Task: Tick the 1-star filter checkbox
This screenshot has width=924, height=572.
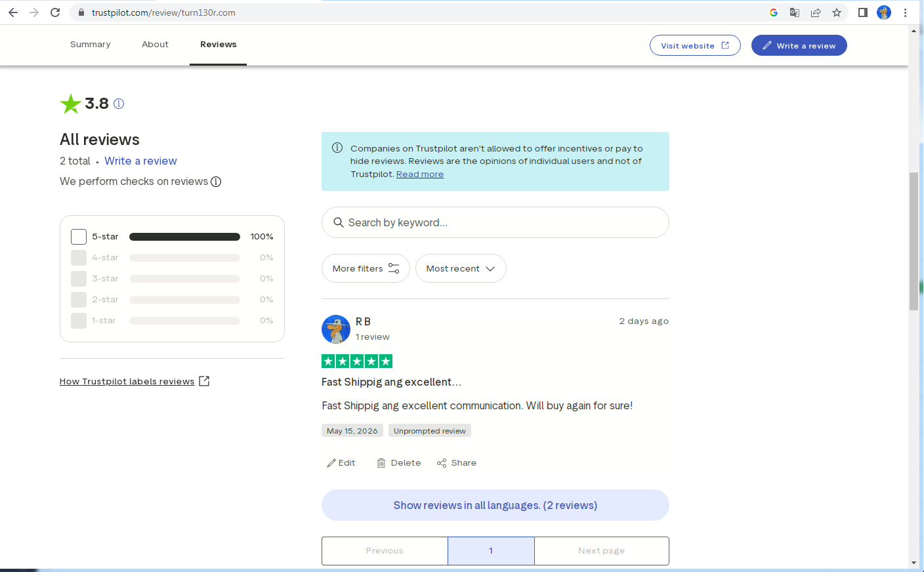Action: (79, 321)
